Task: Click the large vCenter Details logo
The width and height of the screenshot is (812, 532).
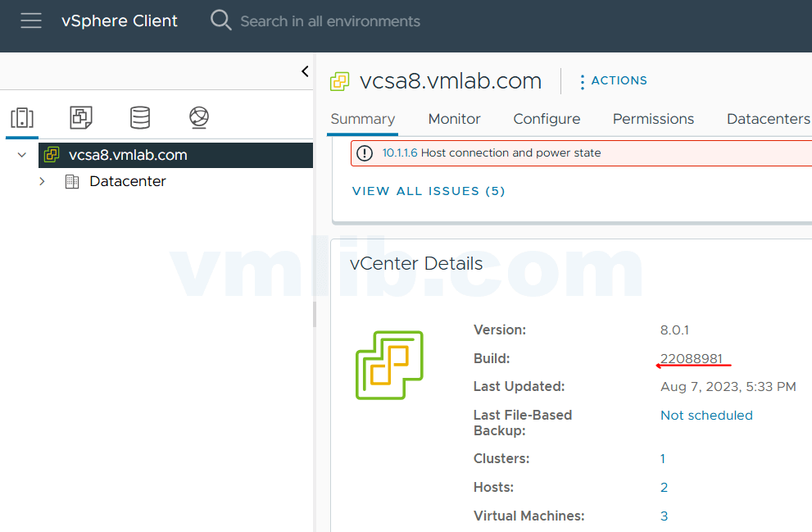Action: (389, 365)
